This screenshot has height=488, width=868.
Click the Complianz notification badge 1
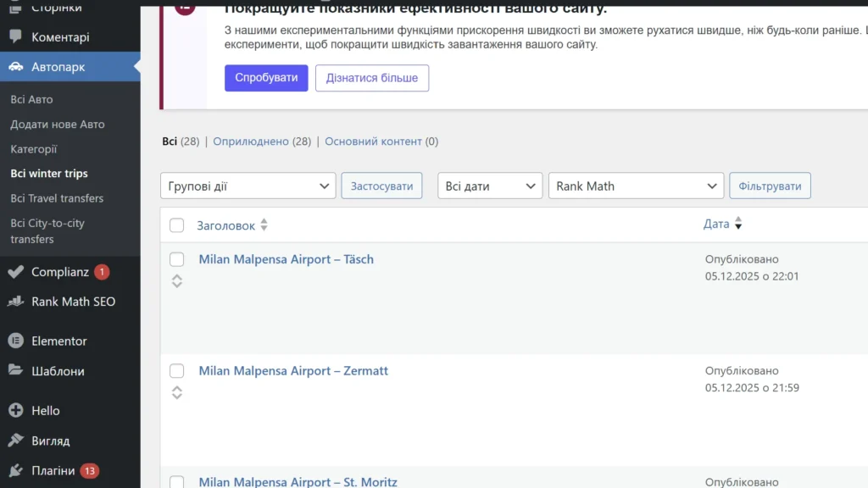pyautogui.click(x=102, y=272)
